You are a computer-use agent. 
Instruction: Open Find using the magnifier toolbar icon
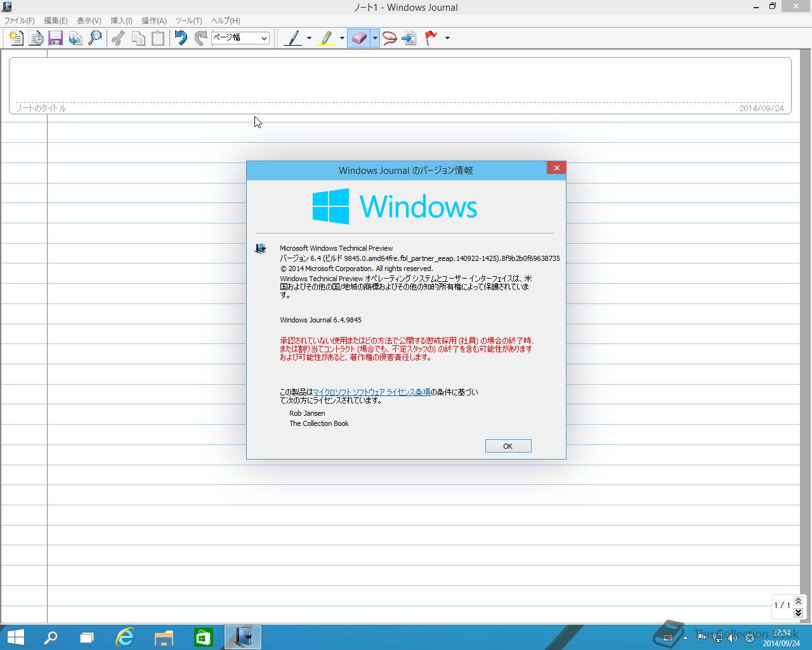point(95,38)
